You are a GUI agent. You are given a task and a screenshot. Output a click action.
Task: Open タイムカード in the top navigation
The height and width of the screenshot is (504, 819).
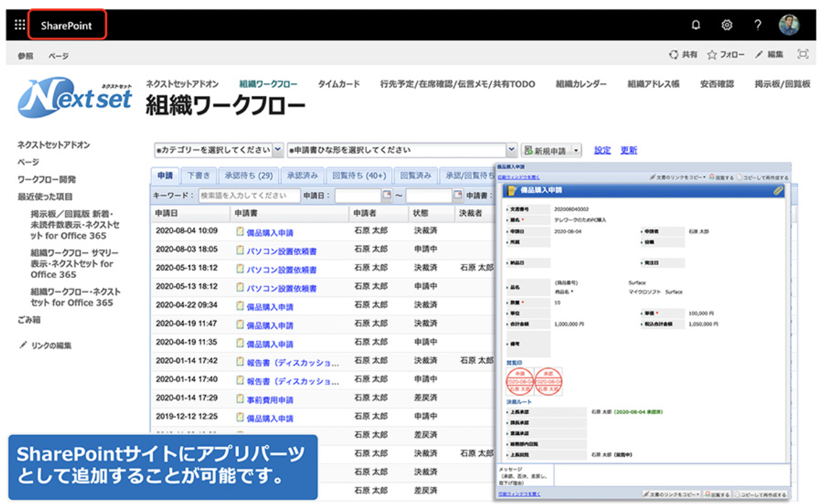pos(338,85)
